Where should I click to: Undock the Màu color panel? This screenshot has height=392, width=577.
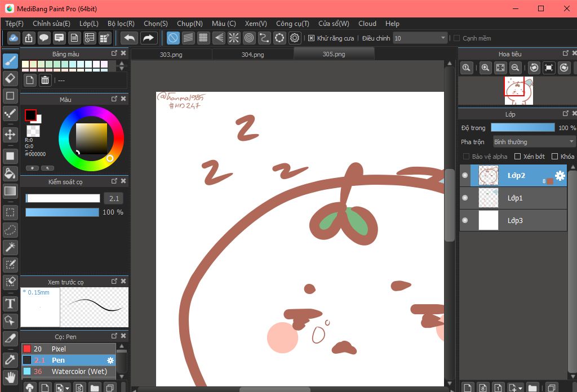(114, 99)
